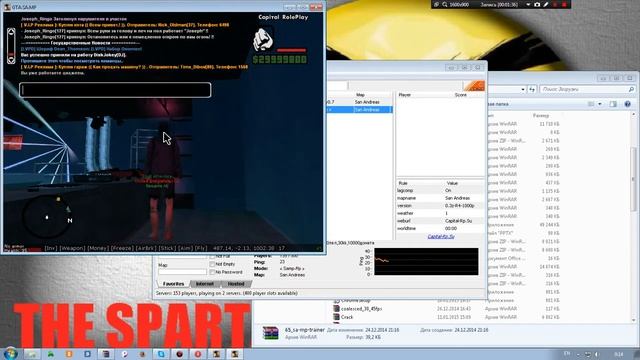Click the worldtime rule row
640x360 pixels.
point(440,229)
